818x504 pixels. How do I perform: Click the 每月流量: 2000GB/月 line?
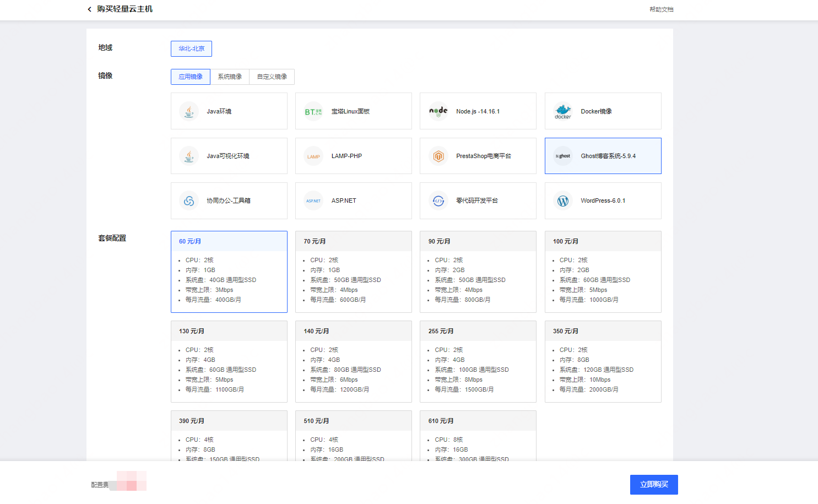[589, 389]
